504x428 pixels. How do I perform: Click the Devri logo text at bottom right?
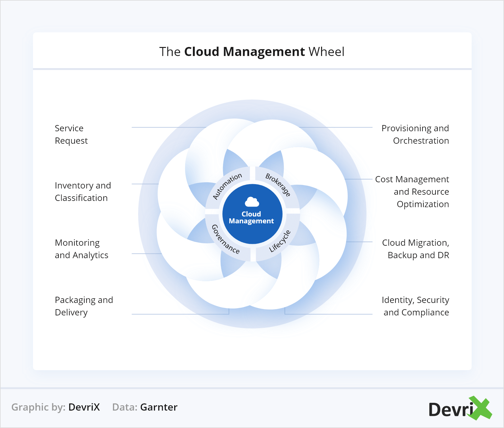[451, 410]
